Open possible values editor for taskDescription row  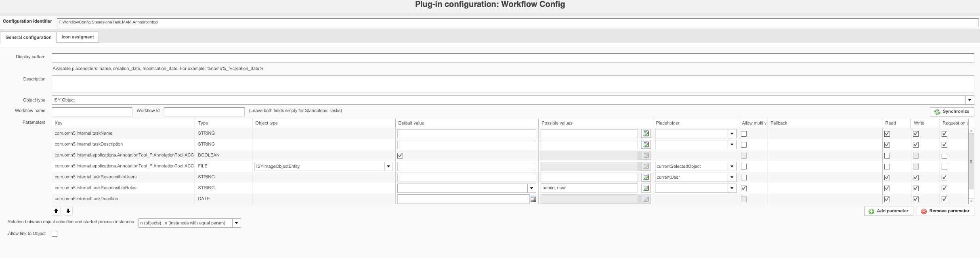pos(646,144)
